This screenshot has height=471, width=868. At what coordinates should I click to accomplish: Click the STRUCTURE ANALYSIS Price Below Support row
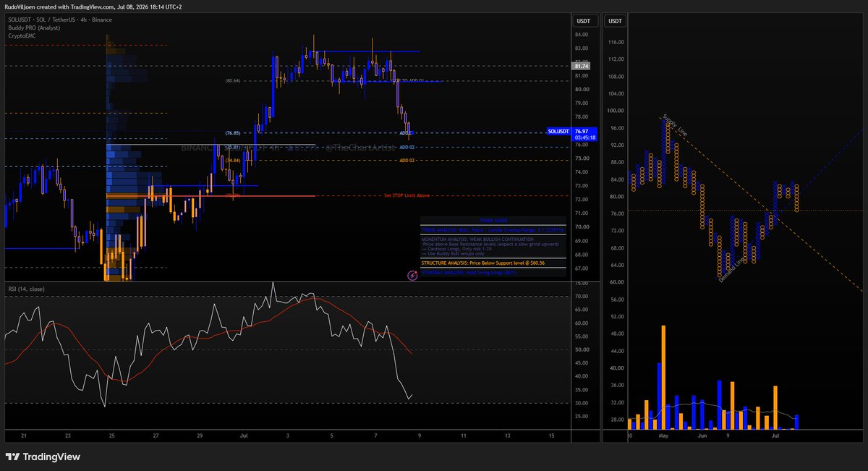[492, 263]
